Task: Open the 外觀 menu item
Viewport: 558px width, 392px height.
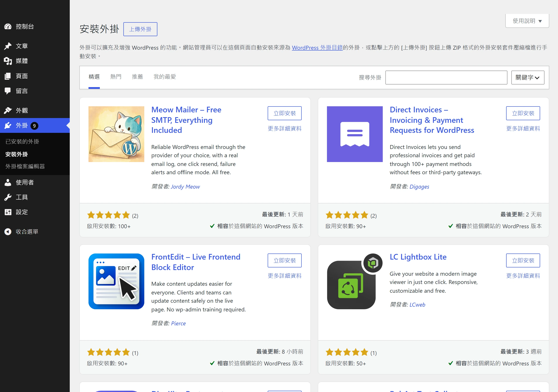Action: tap(35, 110)
